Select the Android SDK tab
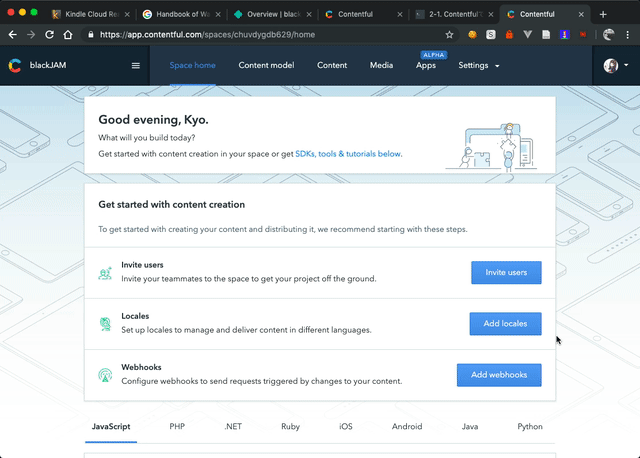 click(x=407, y=427)
